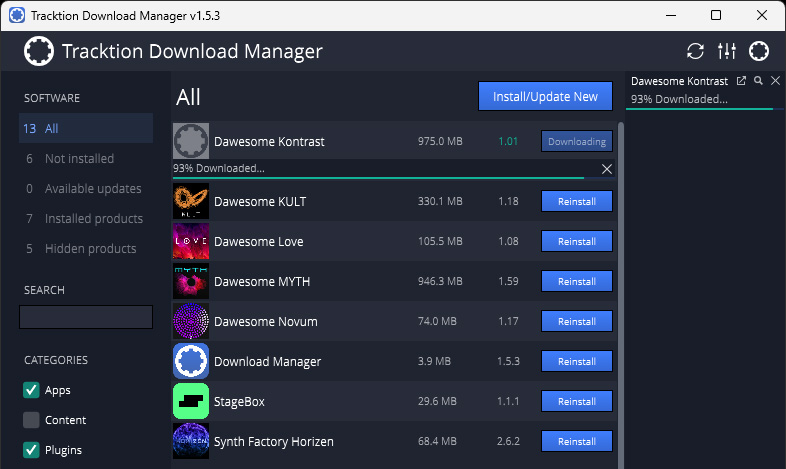786x469 pixels.
Task: Click the Search input field
Action: [x=86, y=317]
